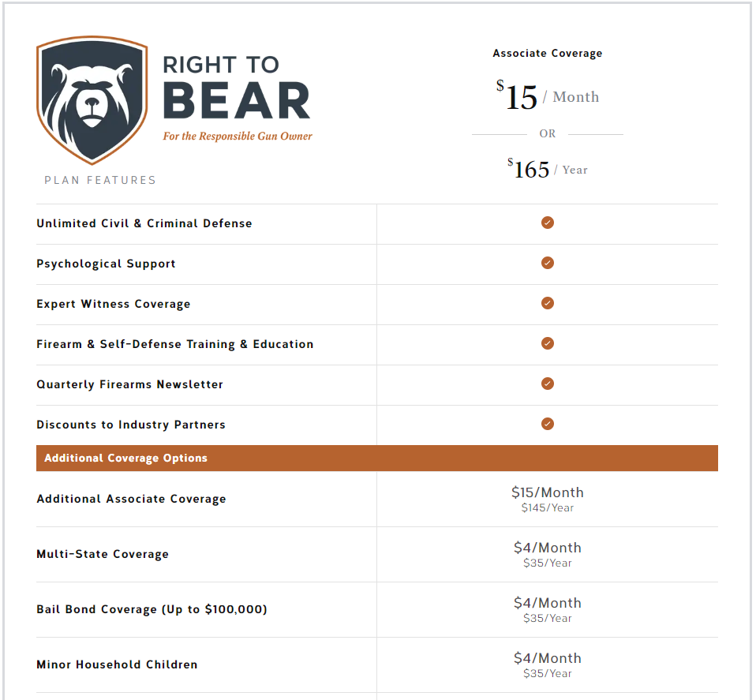Click Additional Associate Coverage $15/Month price
The width and height of the screenshot is (756, 700).
547,492
